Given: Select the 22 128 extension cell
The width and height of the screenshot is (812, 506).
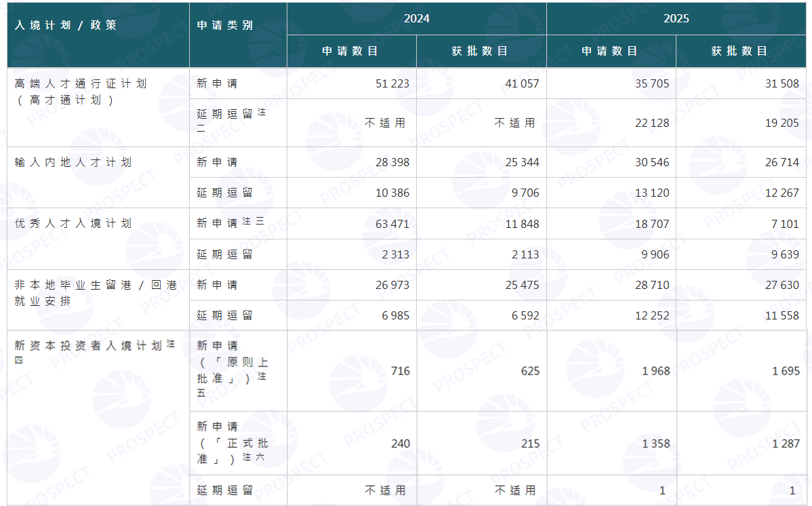Looking at the screenshot, I should [611, 123].
